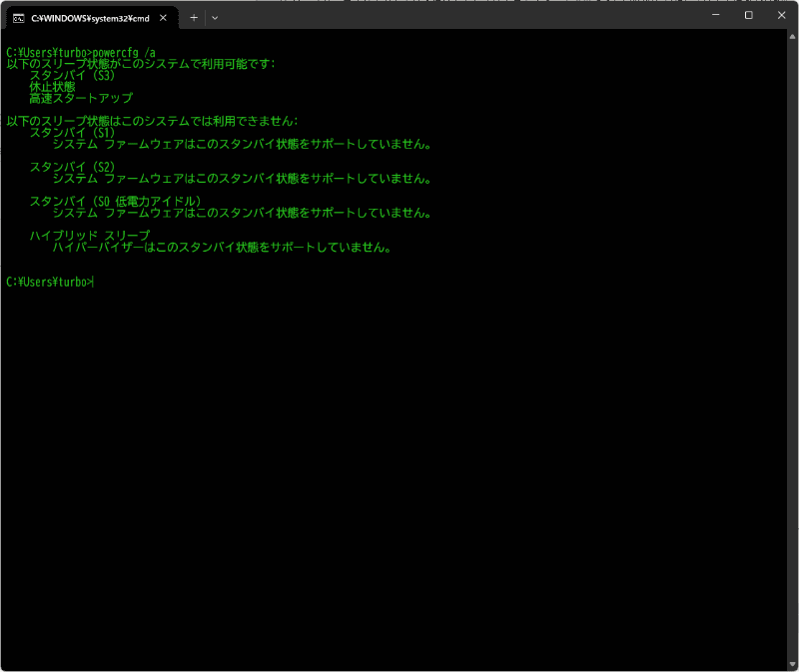Click the '高速スタートアップ' line
The width and height of the screenshot is (799, 672).
81,98
